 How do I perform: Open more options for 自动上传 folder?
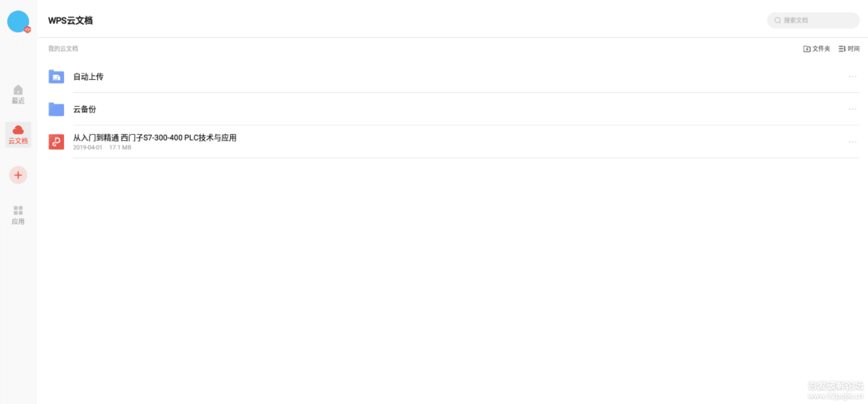tap(852, 77)
